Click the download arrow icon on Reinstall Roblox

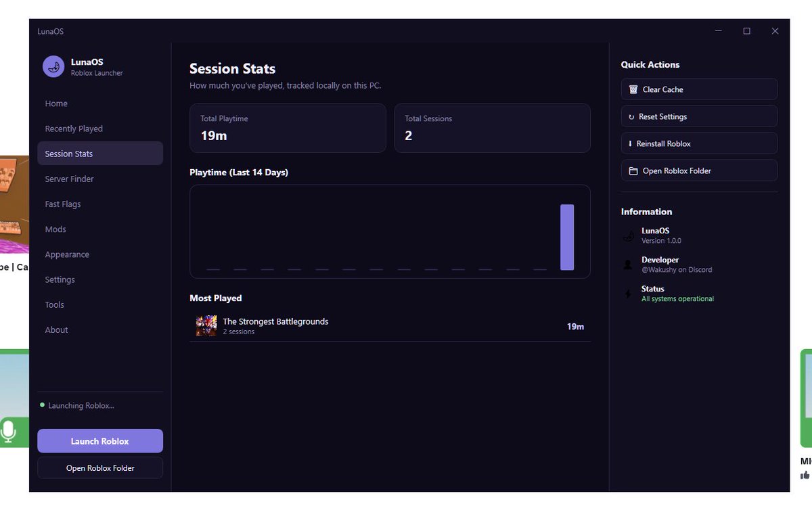pyautogui.click(x=630, y=143)
